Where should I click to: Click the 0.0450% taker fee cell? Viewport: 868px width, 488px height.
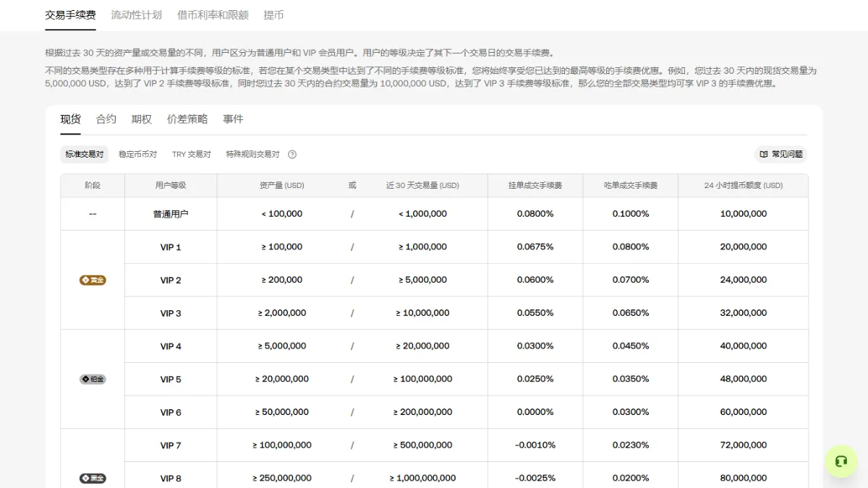[x=631, y=346]
